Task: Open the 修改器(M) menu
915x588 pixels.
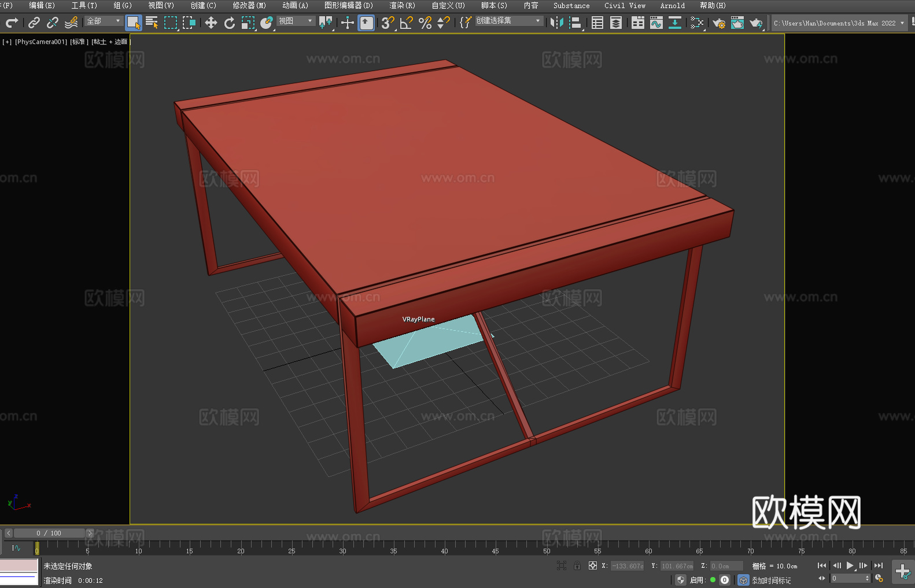Action: pos(249,5)
